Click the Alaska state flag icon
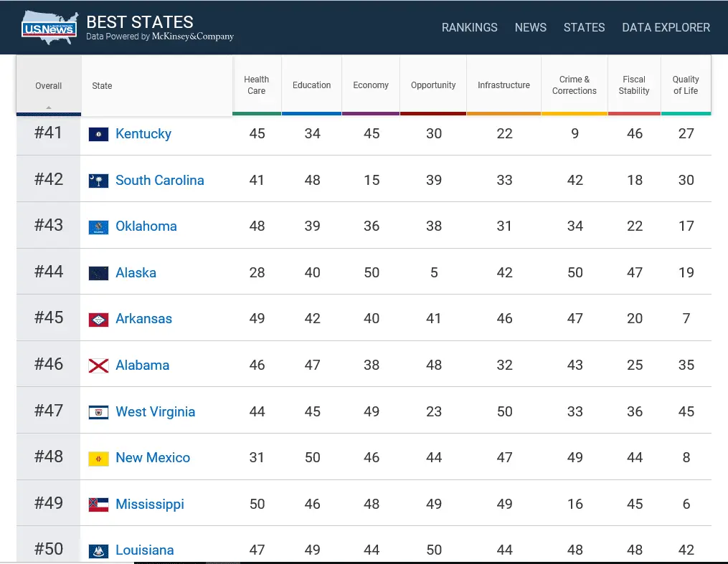This screenshot has width=728, height=564. (x=98, y=273)
